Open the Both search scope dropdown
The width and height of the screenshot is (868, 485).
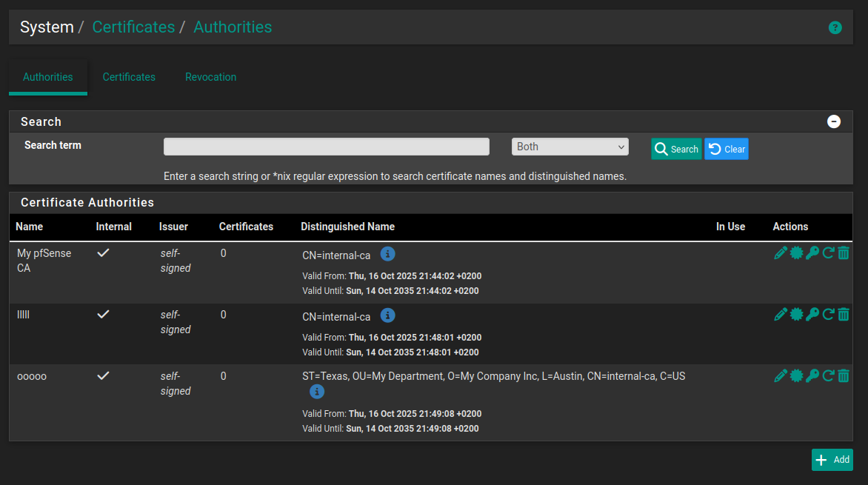tap(570, 147)
